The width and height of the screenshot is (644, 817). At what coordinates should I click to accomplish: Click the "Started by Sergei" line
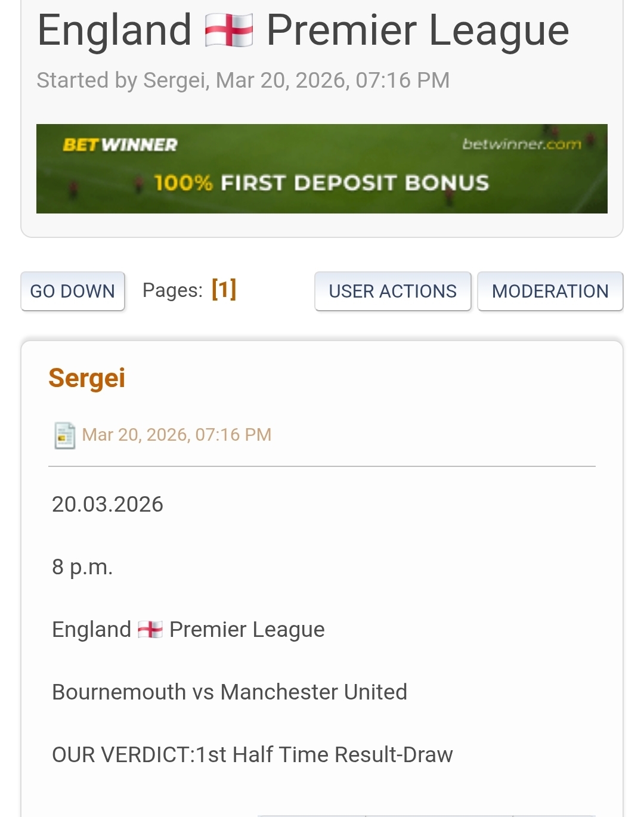243,81
